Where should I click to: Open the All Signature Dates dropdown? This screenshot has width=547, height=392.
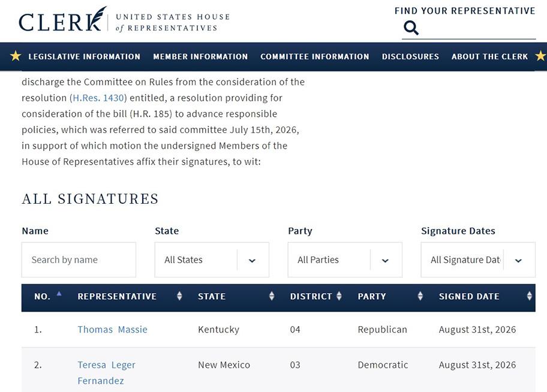(478, 260)
